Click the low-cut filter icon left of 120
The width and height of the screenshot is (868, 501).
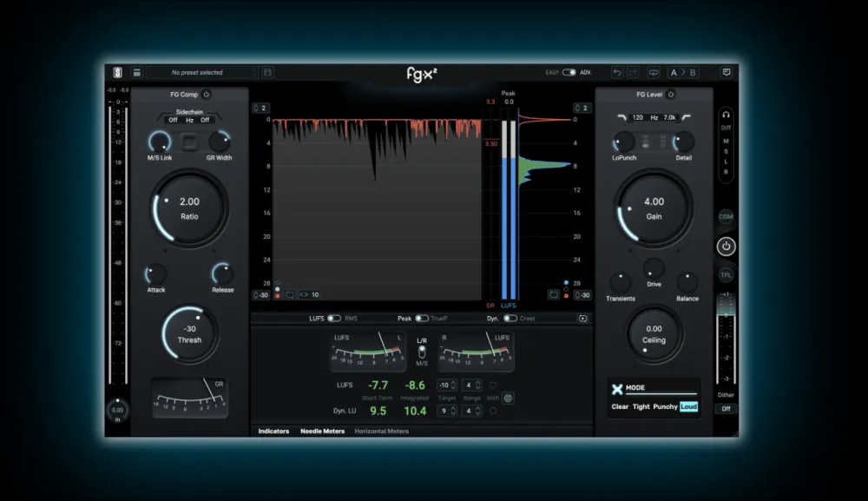622,117
